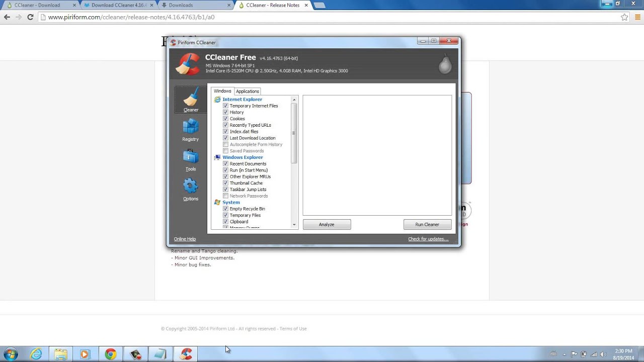Viewport: 644px width, 362px height.
Task: Open the Registry section in the sidebar
Action: pyautogui.click(x=191, y=130)
